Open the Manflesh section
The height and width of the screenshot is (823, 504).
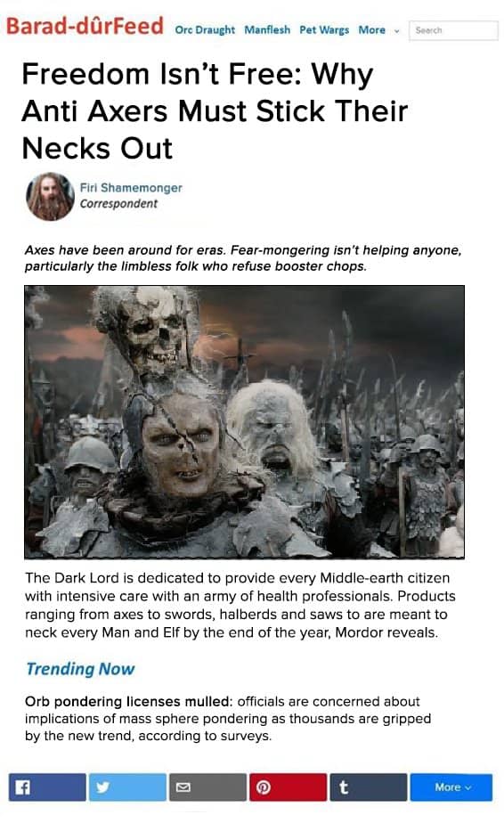(x=267, y=30)
